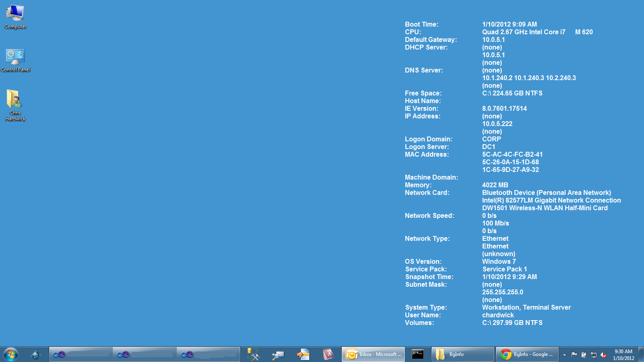Launch the database tools icon with hammer and wrench
This screenshot has width=644, height=362.
[253, 354]
